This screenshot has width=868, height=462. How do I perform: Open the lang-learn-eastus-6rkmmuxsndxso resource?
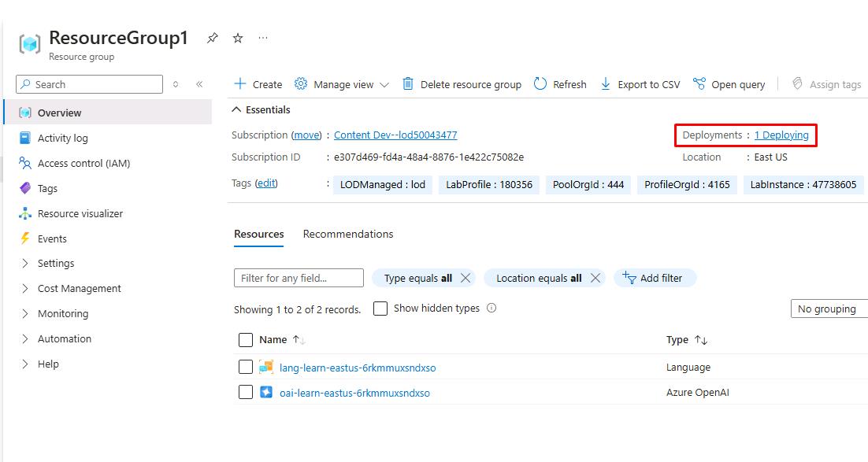click(358, 368)
